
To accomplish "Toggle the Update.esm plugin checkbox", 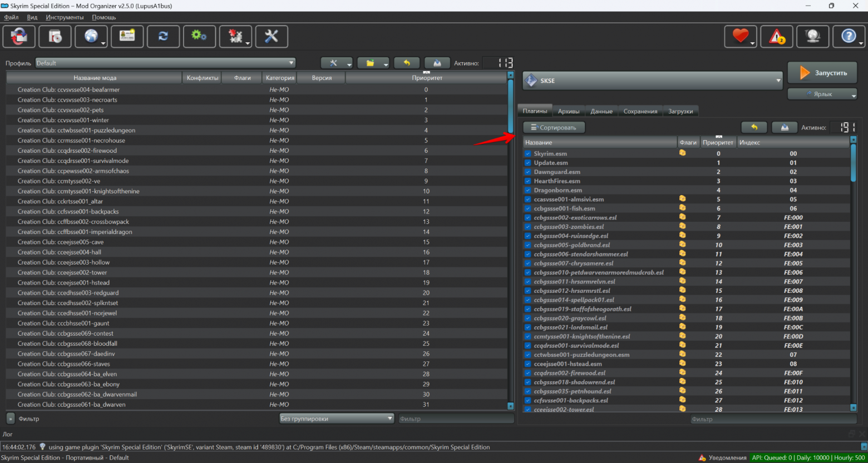I will 527,163.
